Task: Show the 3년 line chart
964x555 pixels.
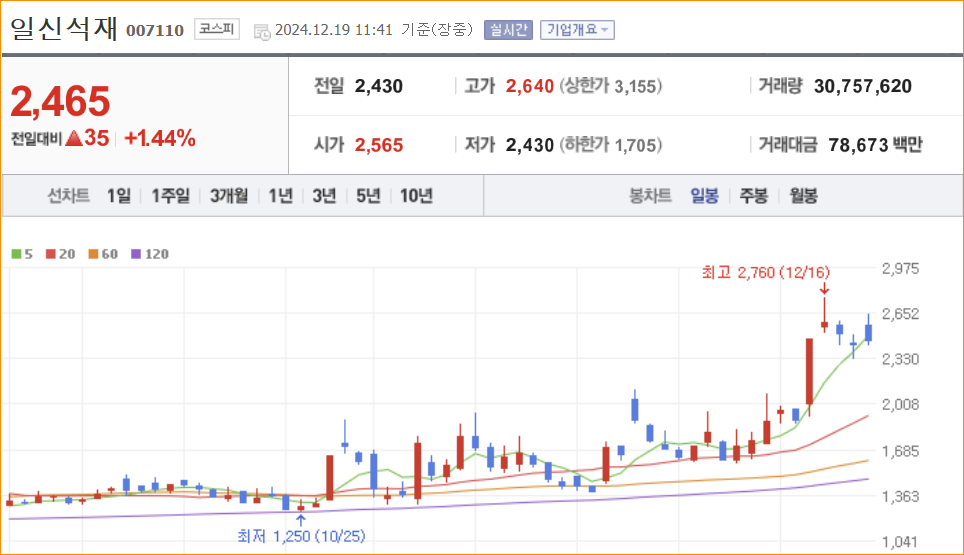Action: tap(324, 196)
